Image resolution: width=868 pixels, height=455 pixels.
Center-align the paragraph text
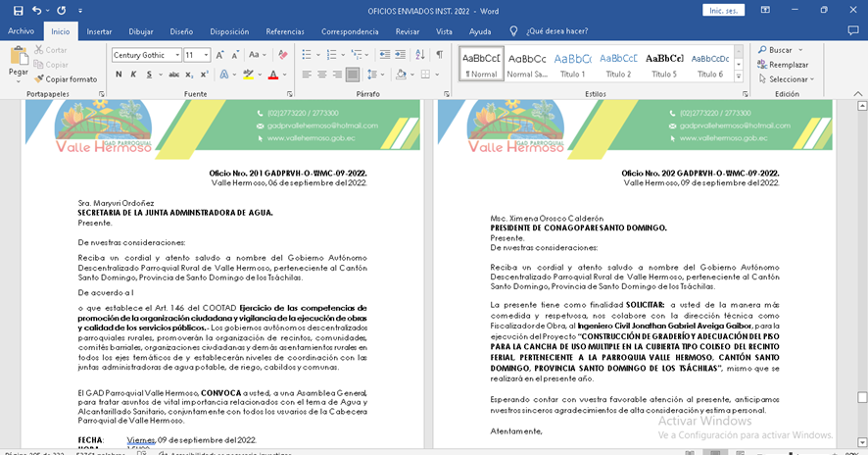321,75
